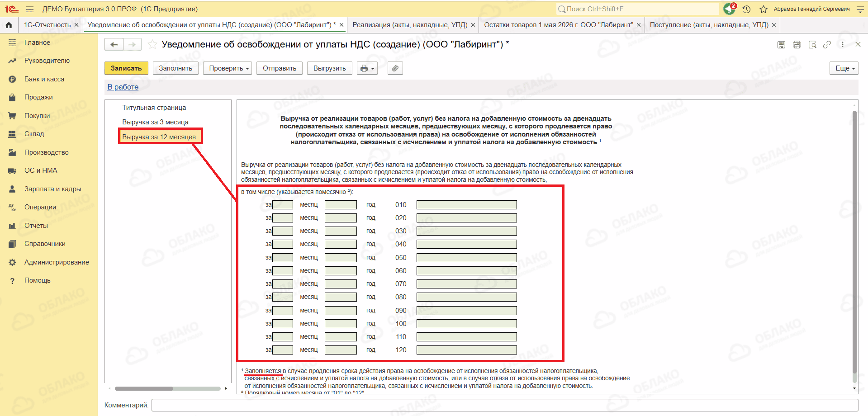This screenshot has width=868, height=416.
Task: Click the paperclip attachments button
Action: 395,68
